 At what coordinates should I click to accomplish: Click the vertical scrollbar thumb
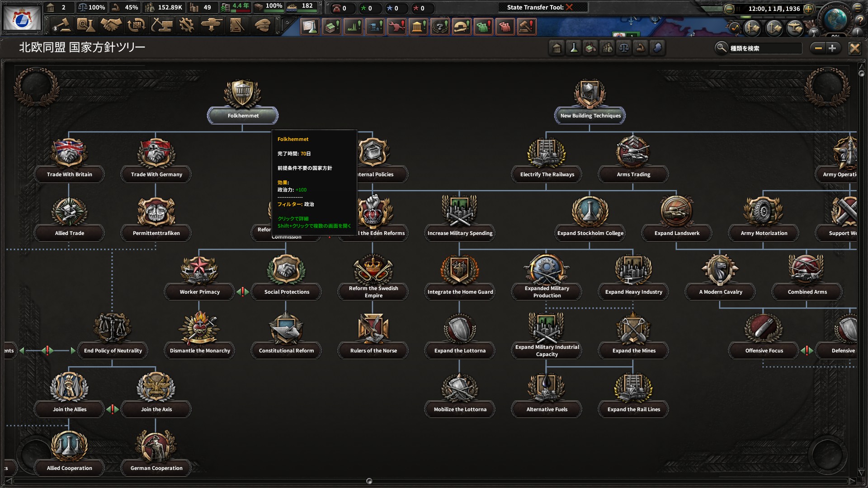(x=861, y=73)
